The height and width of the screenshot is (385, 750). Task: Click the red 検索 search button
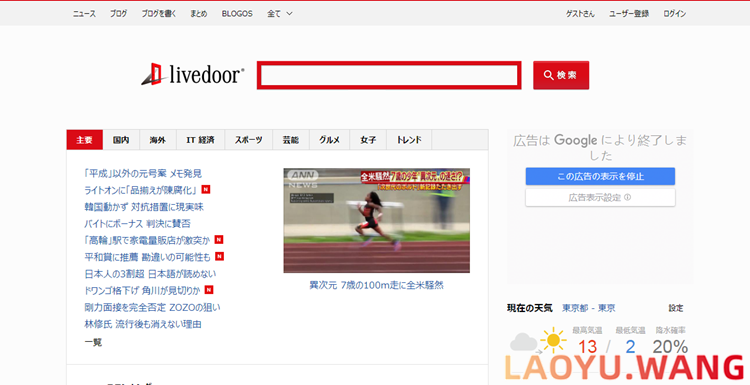(561, 75)
